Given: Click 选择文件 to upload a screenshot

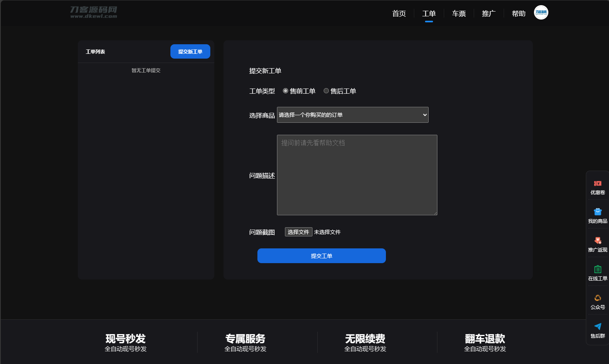Looking at the screenshot, I should pos(299,232).
